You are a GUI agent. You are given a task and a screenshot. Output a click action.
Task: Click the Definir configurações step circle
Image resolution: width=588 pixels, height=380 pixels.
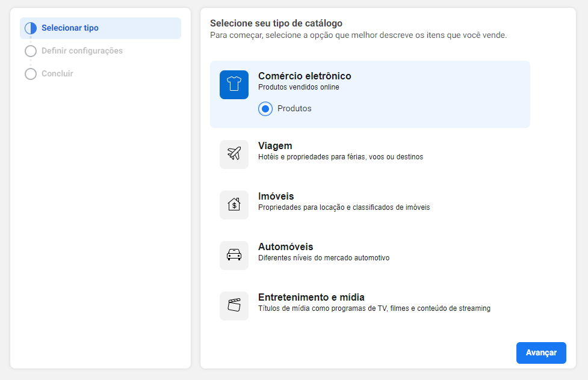(31, 51)
